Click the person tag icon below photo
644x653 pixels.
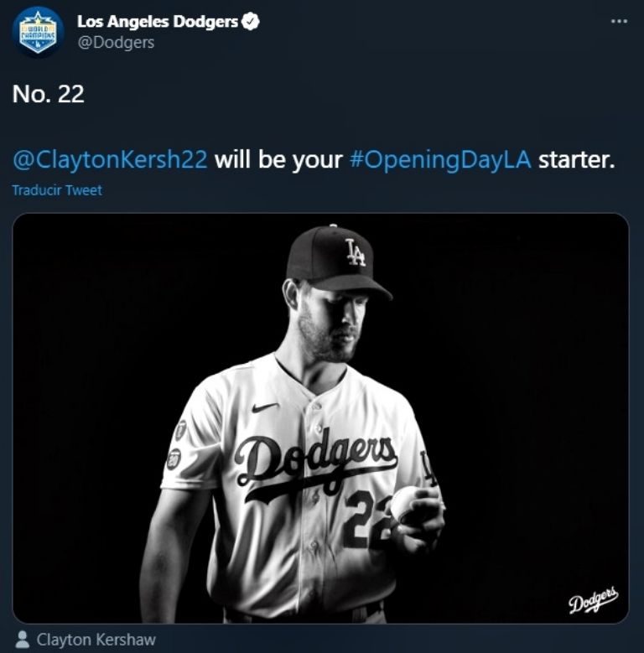(23, 640)
